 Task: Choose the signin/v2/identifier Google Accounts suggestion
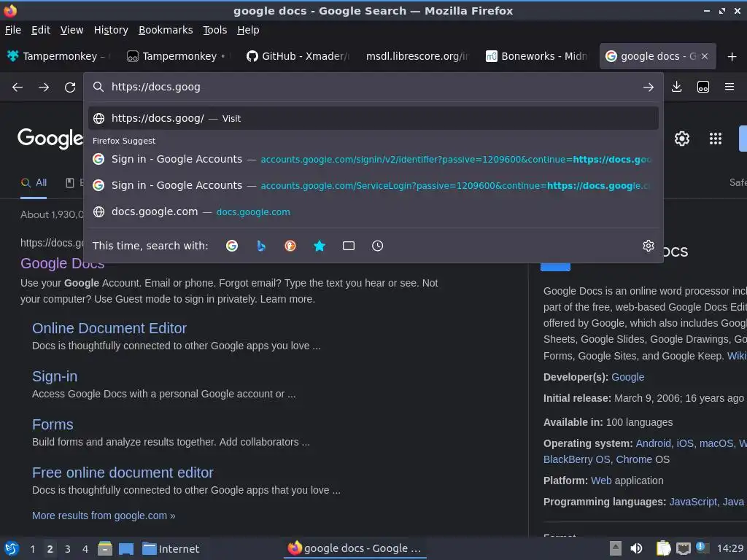click(x=373, y=159)
